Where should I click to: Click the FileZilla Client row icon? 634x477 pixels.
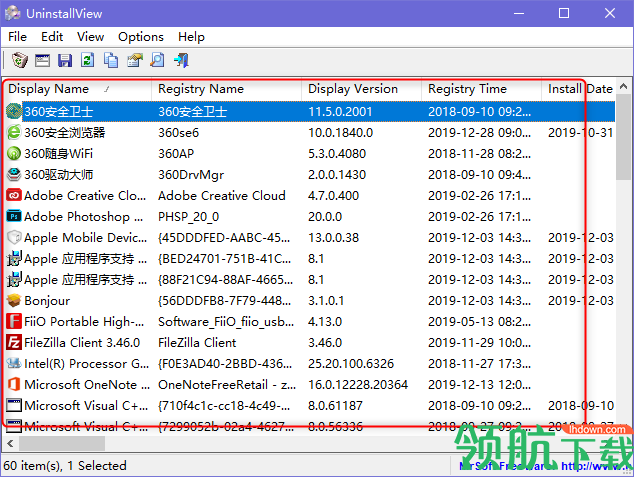14,342
